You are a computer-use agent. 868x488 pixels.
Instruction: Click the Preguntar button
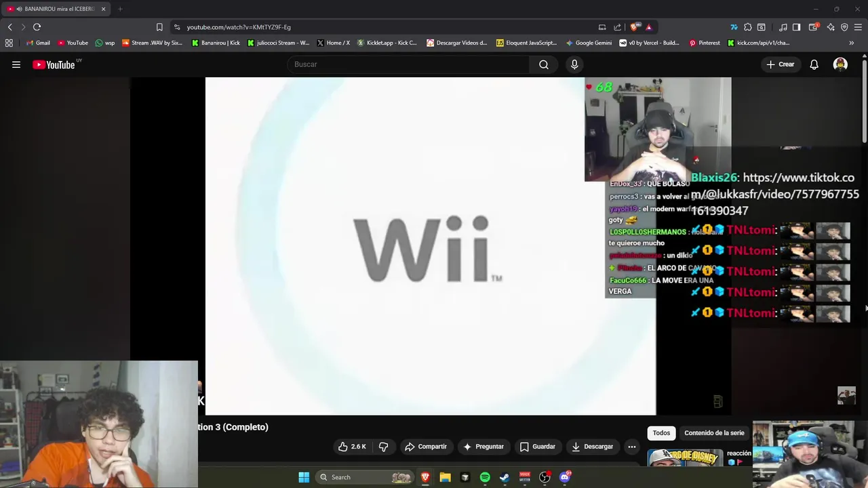[x=484, y=447]
